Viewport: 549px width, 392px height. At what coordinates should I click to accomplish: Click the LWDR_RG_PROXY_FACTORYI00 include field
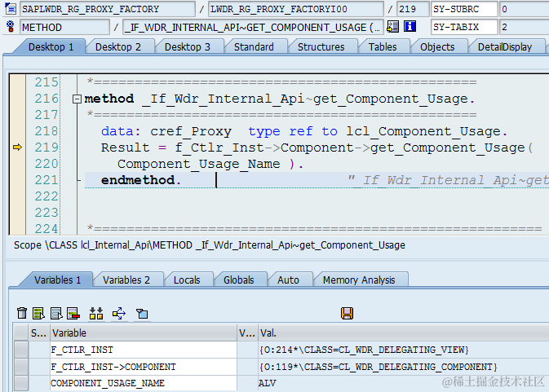point(296,9)
